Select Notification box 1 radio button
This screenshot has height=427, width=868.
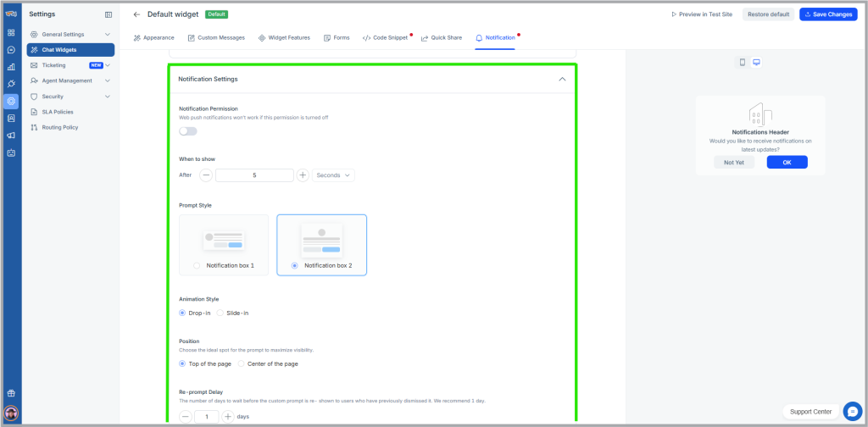point(198,265)
